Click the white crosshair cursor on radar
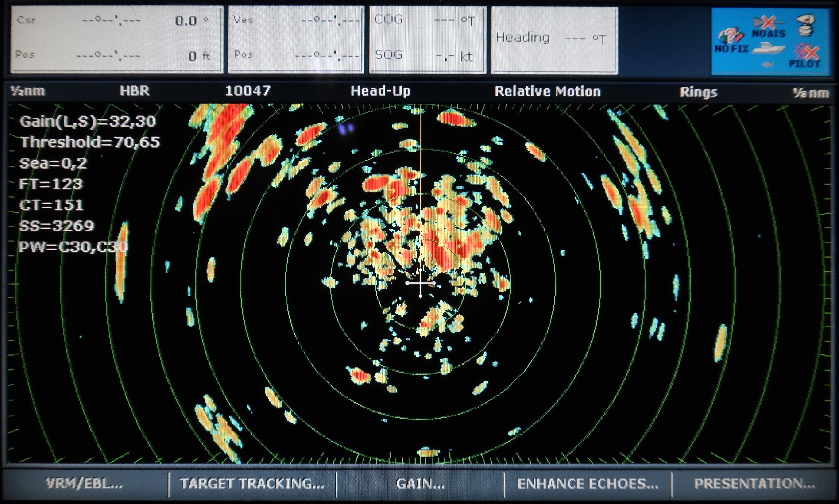The height and width of the screenshot is (504, 839). point(420,283)
